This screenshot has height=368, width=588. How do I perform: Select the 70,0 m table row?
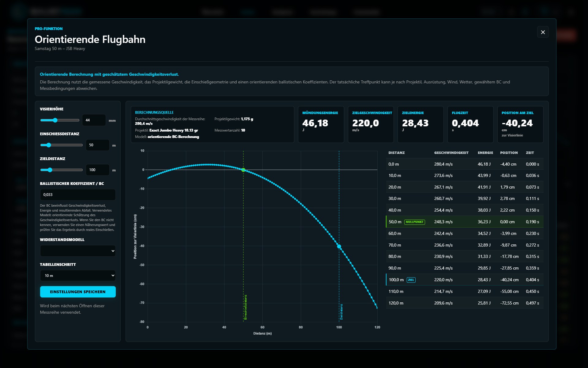point(465,245)
